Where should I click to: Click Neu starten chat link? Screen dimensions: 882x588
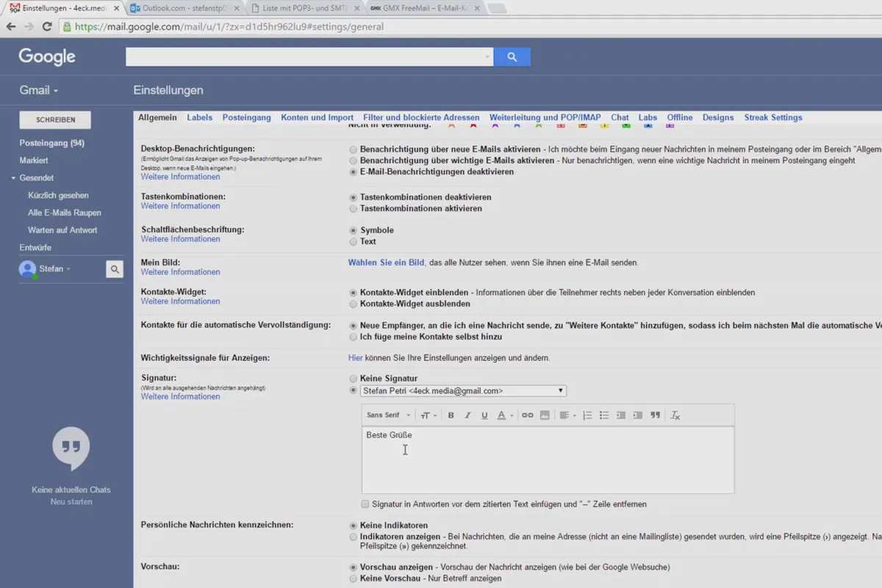71,502
